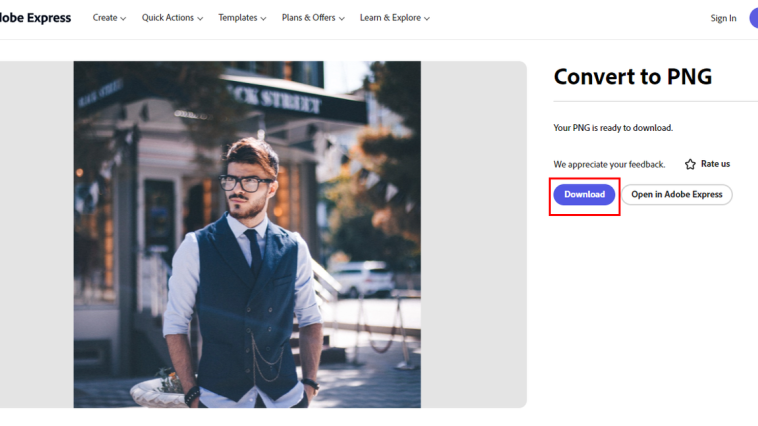Open the Quick Actions menu
Screen dimensions: 758x426
click(x=168, y=18)
